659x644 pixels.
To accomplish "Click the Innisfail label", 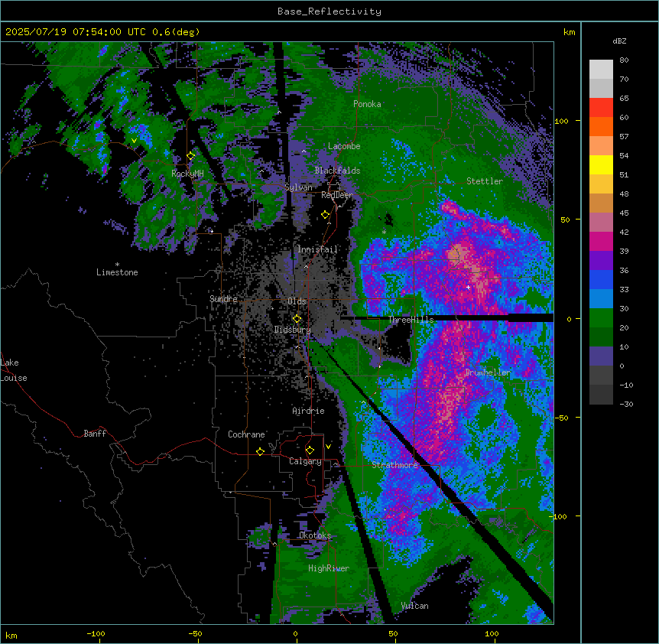I will coord(317,249).
